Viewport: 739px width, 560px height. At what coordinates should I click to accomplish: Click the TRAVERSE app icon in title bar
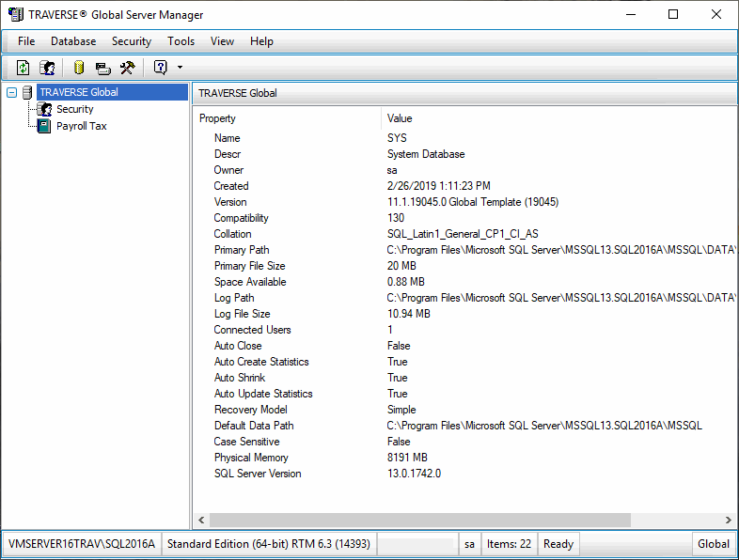click(x=16, y=14)
